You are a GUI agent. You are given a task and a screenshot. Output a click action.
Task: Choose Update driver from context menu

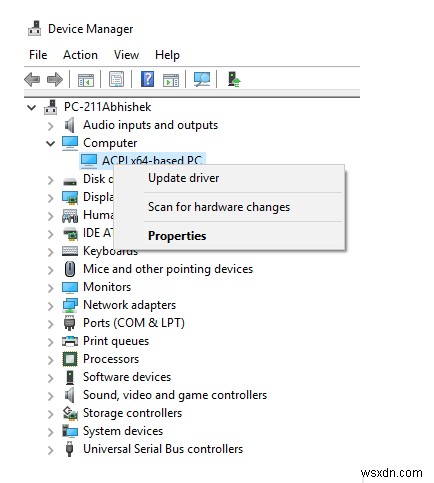click(x=229, y=178)
